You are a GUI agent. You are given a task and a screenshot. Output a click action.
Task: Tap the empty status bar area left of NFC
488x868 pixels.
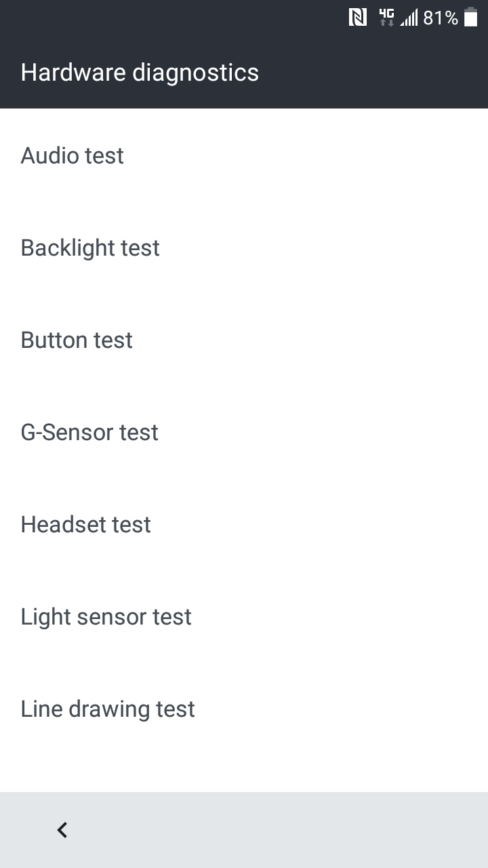pos(169,18)
